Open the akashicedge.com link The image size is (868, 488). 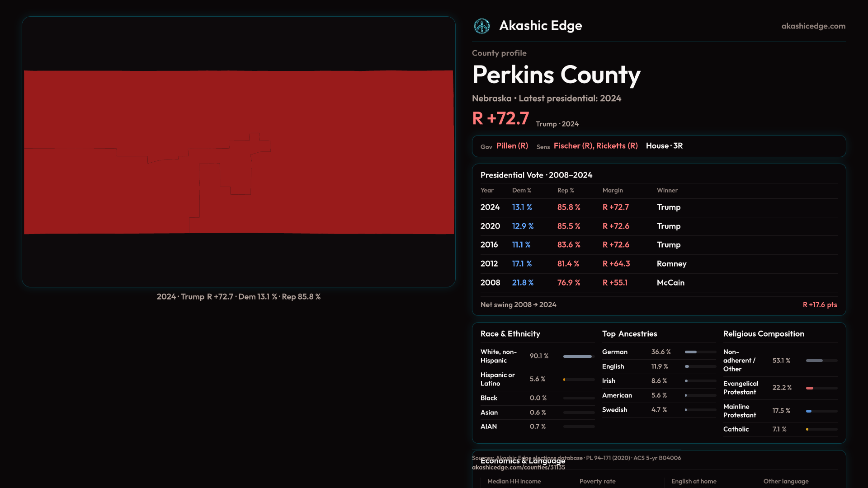[813, 26]
